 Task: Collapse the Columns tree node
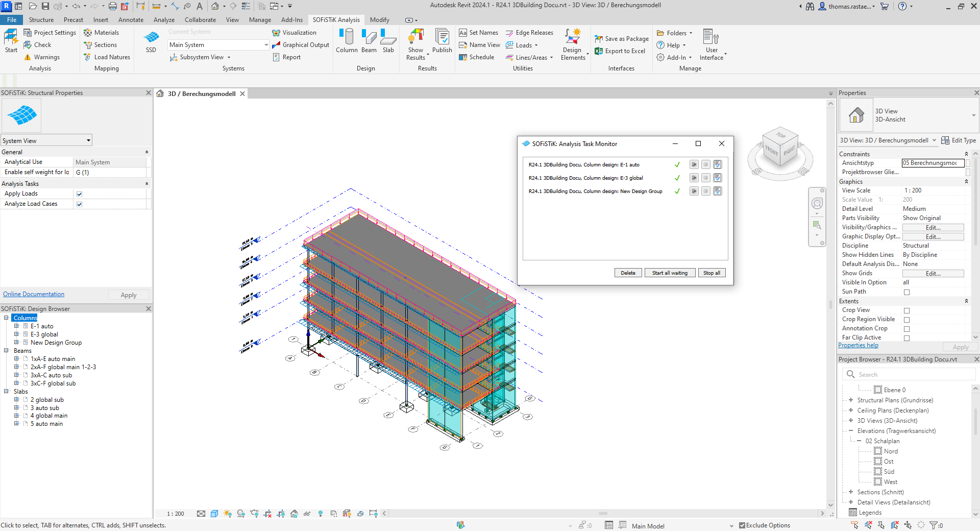point(6,318)
